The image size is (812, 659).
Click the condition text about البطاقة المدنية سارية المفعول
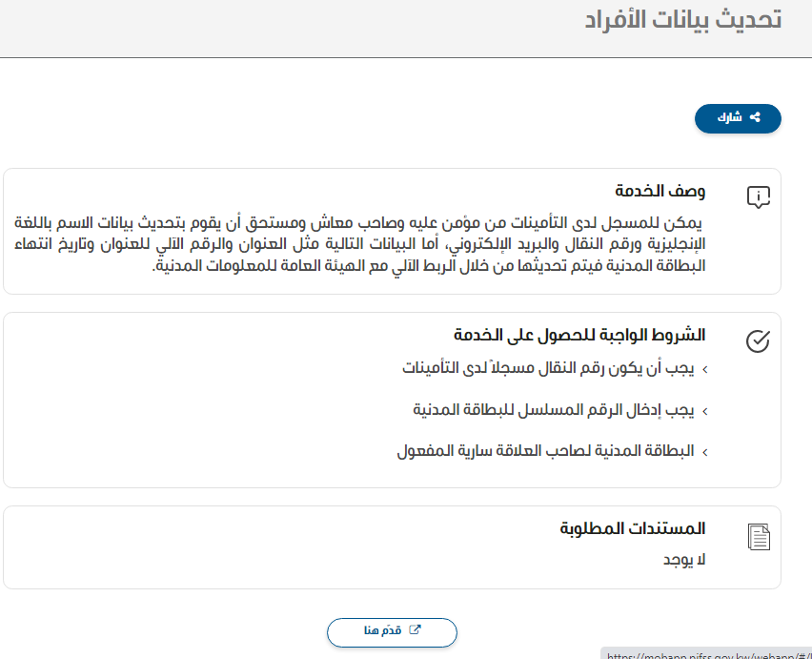click(545, 451)
